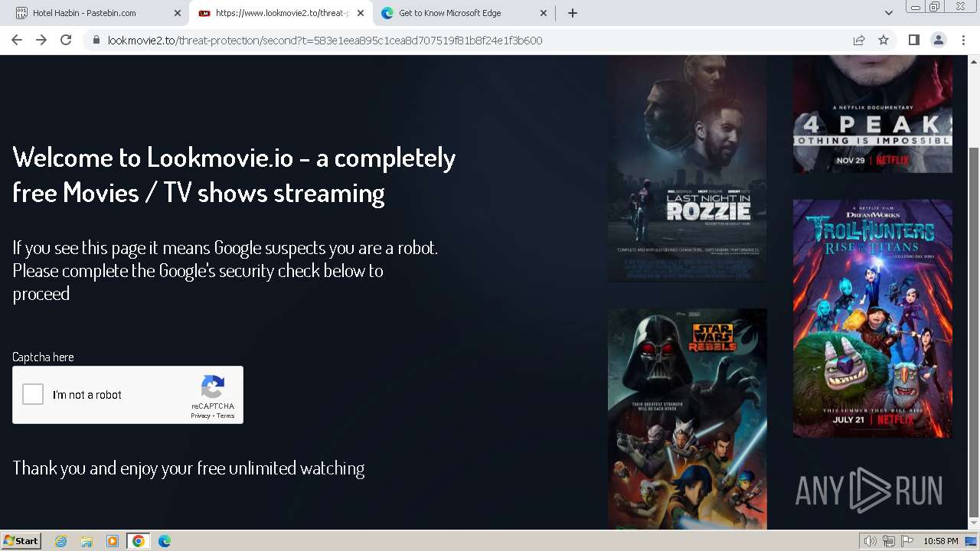Viewport: 980px width, 551px height.
Task: Close the lookmovie2.to tab
Action: 361,13
